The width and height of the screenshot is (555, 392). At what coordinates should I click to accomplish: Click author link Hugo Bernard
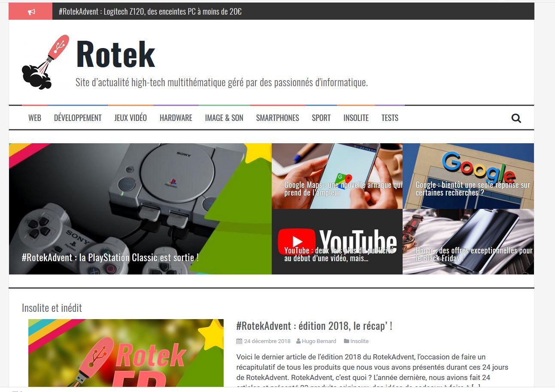click(x=319, y=341)
